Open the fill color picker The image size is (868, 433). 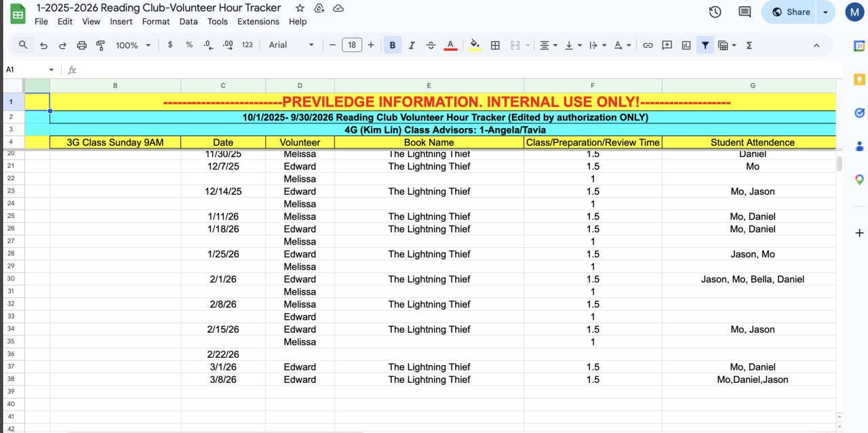pos(475,45)
